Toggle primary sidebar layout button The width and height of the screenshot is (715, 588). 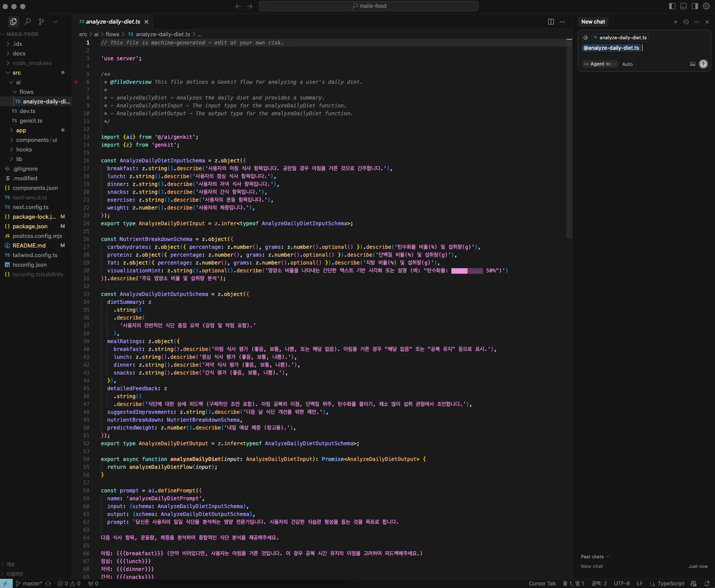pos(672,6)
